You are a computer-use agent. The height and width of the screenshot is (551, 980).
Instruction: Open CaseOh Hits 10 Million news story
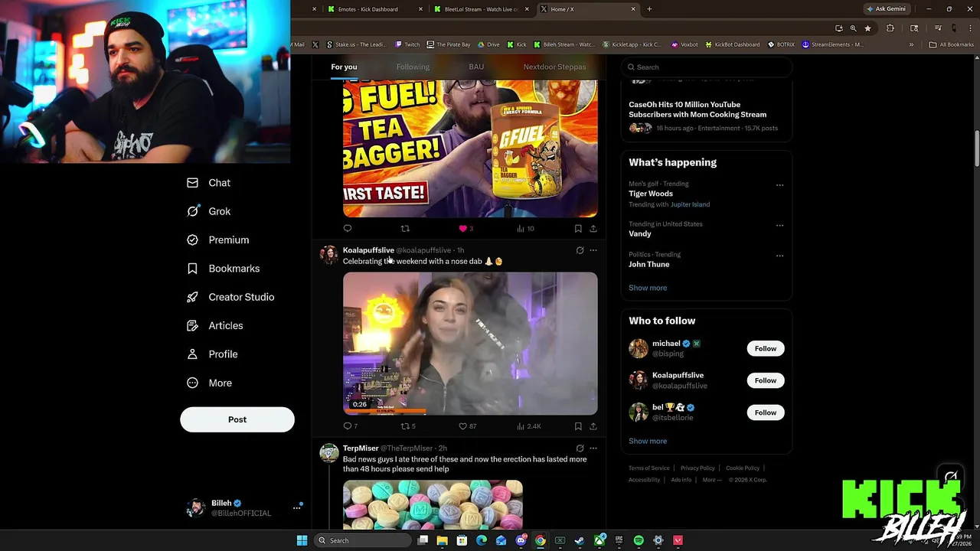[x=697, y=109]
